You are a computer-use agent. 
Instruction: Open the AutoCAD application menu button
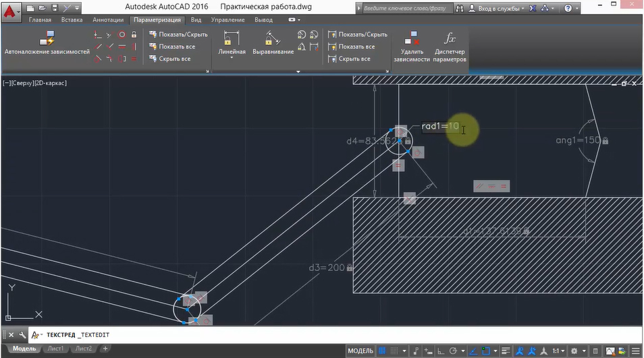(10, 11)
